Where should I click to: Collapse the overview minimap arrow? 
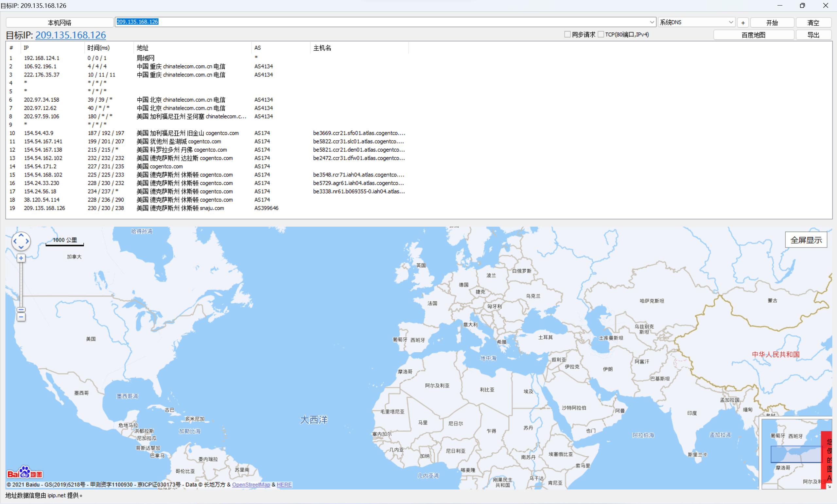pyautogui.click(x=829, y=486)
